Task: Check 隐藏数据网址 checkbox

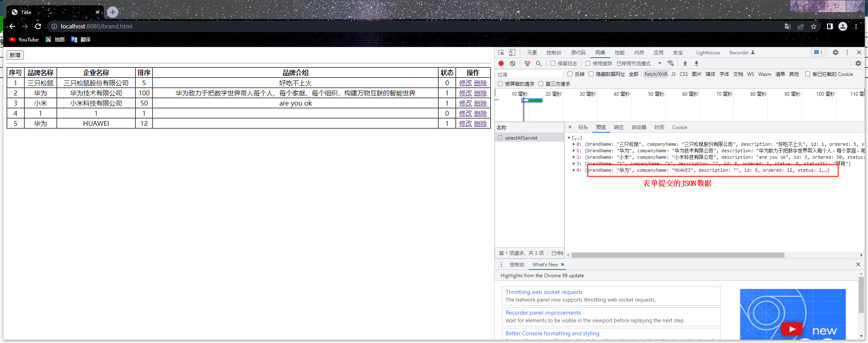Action: tap(591, 74)
